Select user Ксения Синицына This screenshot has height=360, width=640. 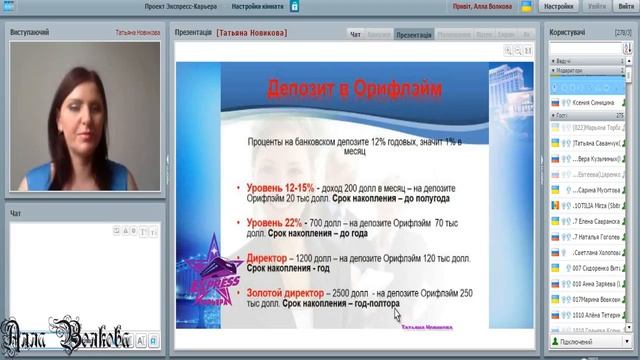coord(593,102)
